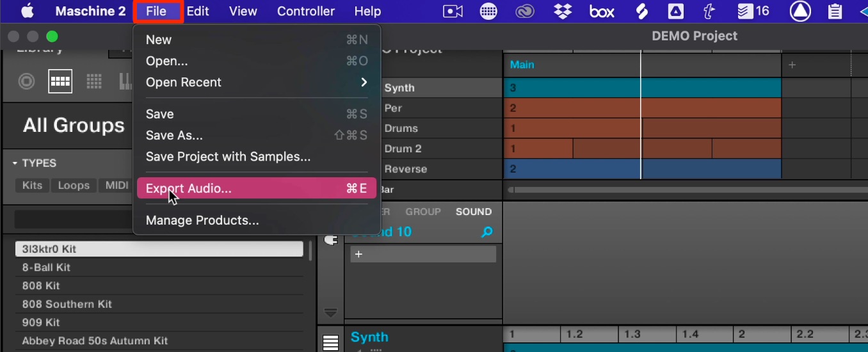
Task: Click the plug-in icon left of plugin list
Action: (331, 240)
